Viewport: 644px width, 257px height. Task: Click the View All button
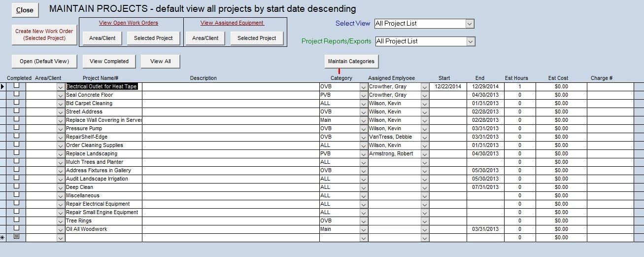160,61
